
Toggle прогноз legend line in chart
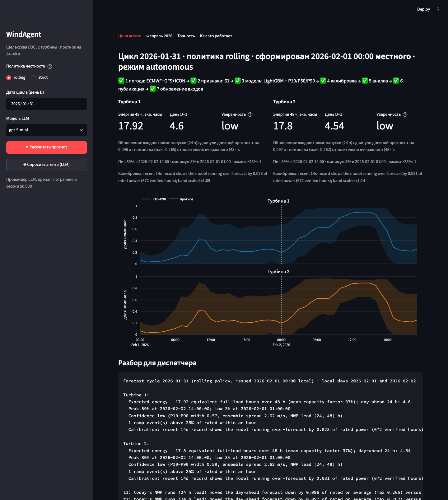[174, 199]
